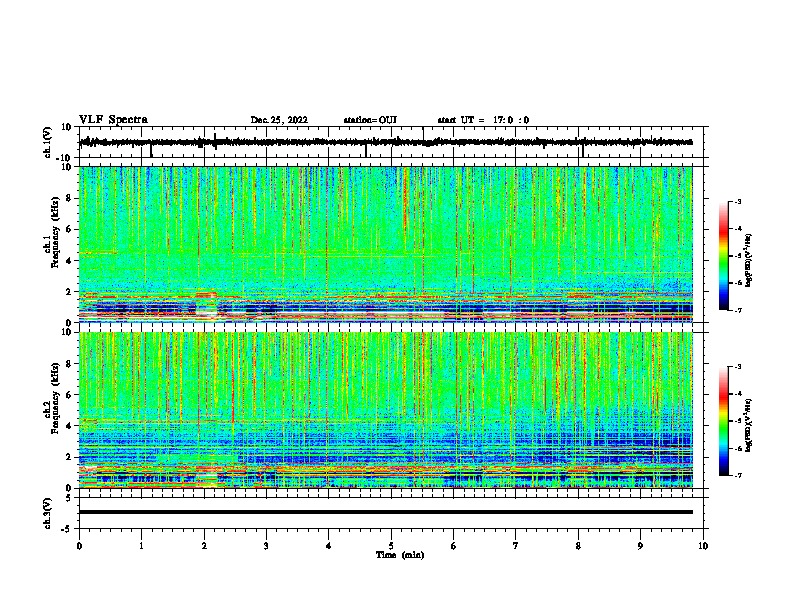Click the ch.3(V) flat trace panel

click(393, 513)
